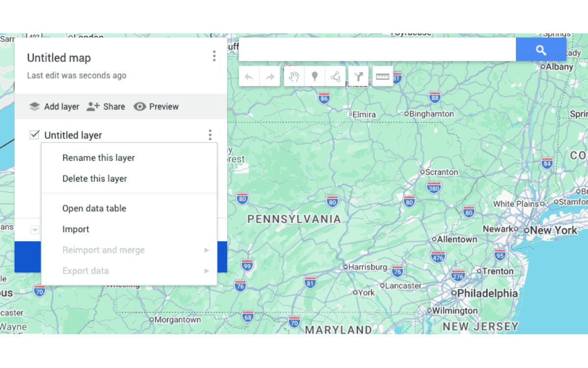Select the add marker pin tool
Viewport: 588px width, 368px height.
[315, 77]
